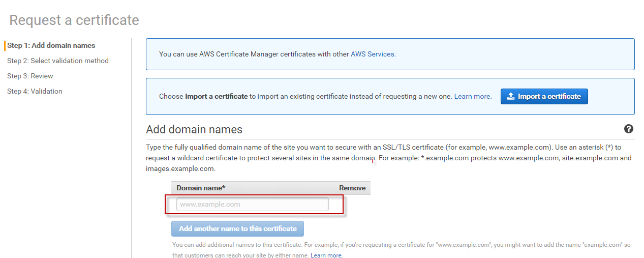
Task: Go to Step 2: Select validation method
Action: coord(57,61)
